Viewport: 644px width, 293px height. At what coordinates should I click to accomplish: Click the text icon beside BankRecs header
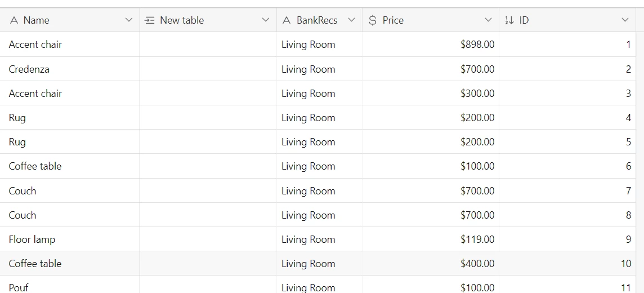tap(287, 20)
